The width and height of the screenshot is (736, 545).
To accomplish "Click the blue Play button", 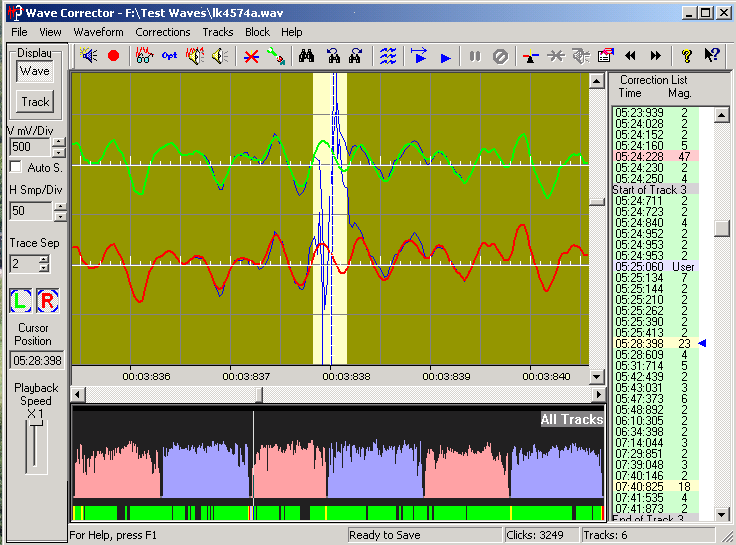I will click(x=445, y=58).
